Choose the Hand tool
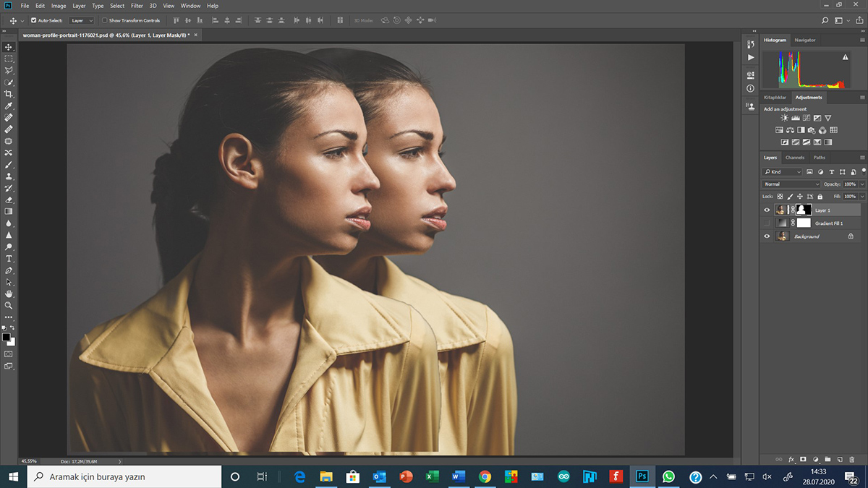This screenshot has width=868, height=488. tap(9, 294)
